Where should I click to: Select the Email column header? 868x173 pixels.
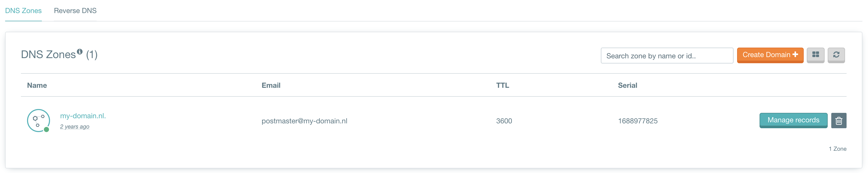[271, 85]
